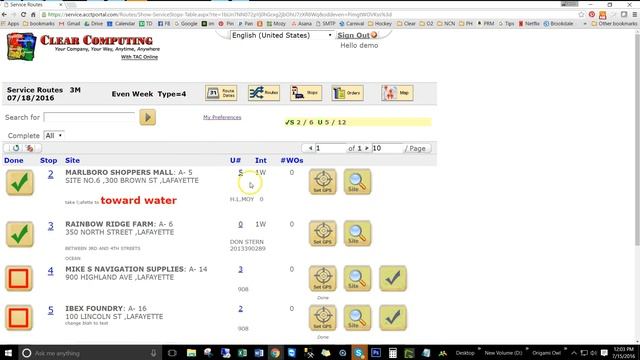Set GPS for Ibex Foundry
The width and height of the screenshot is (640, 360).
click(x=322, y=318)
